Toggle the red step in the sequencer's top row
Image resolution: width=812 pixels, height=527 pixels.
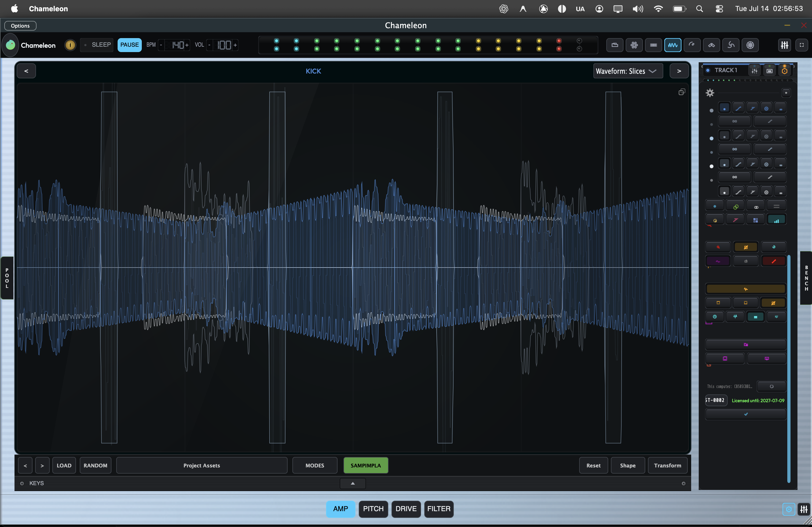point(559,41)
